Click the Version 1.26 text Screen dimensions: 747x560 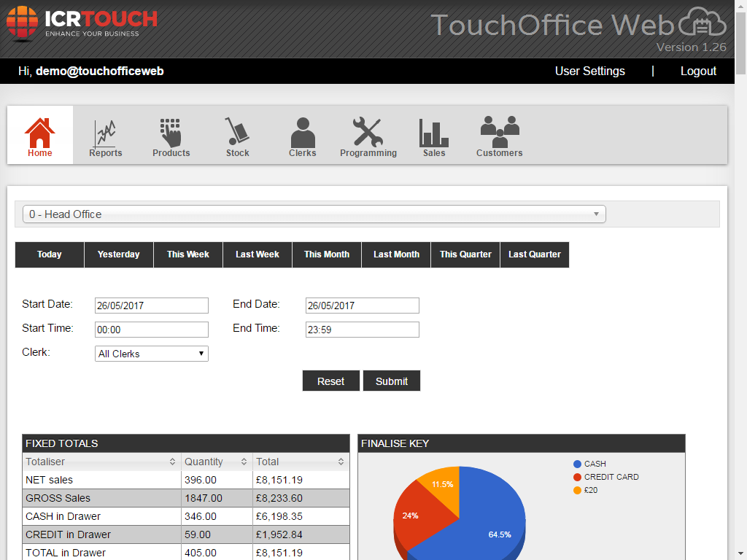coord(692,47)
